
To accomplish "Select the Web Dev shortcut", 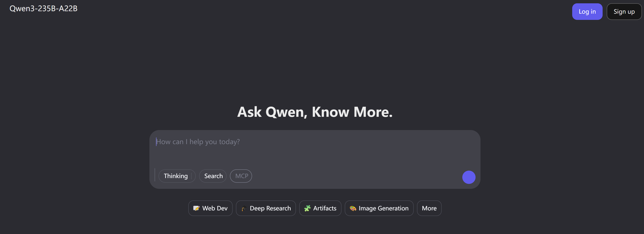I will 210,208.
